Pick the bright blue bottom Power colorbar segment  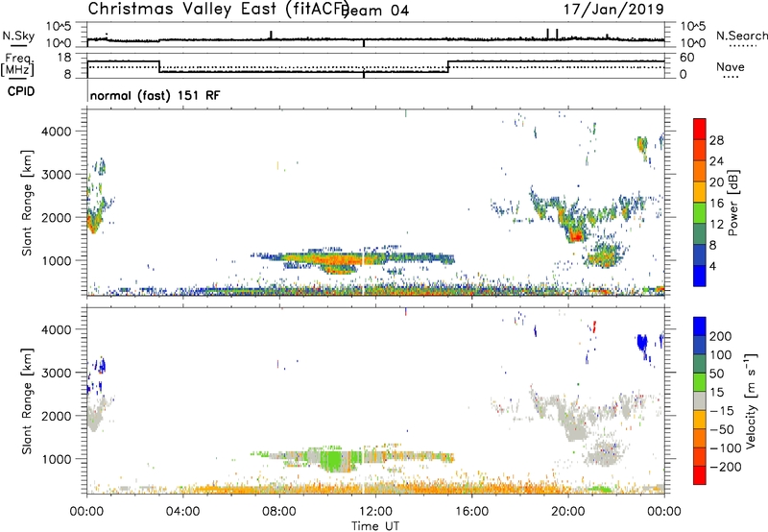[x=700, y=276]
